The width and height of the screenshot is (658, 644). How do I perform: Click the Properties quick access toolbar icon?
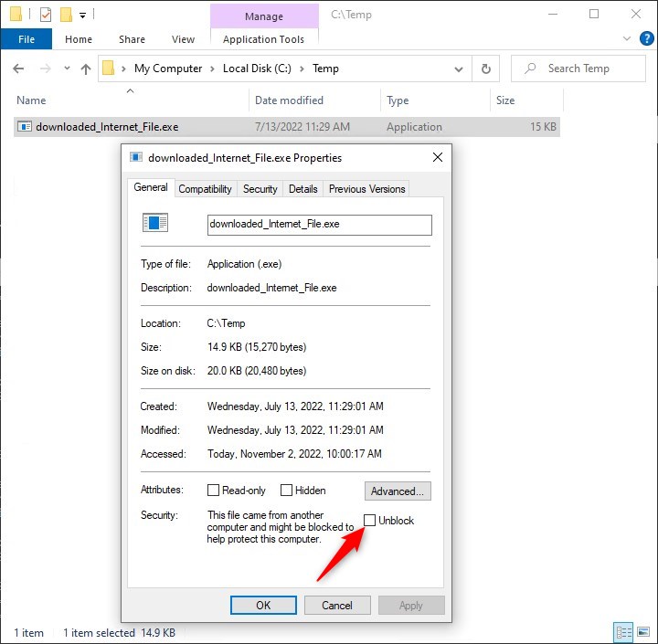pos(46,15)
